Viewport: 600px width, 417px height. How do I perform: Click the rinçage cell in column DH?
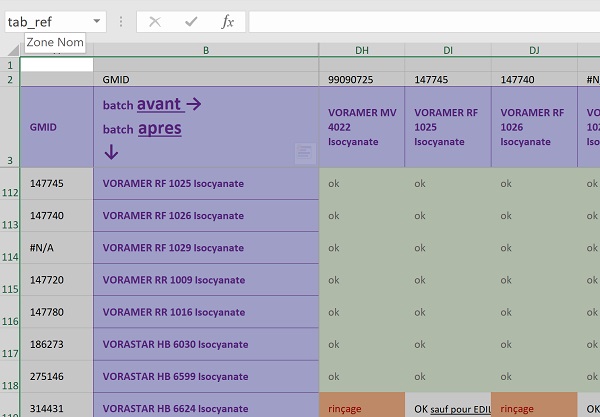coord(362,405)
